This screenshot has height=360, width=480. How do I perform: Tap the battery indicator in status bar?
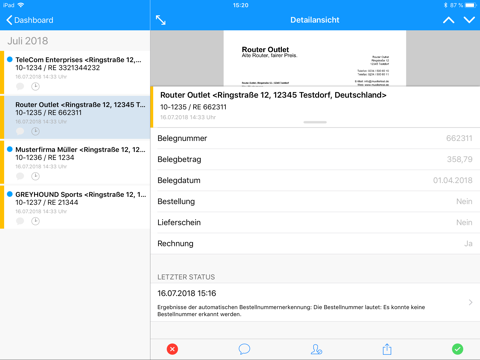coord(471,5)
